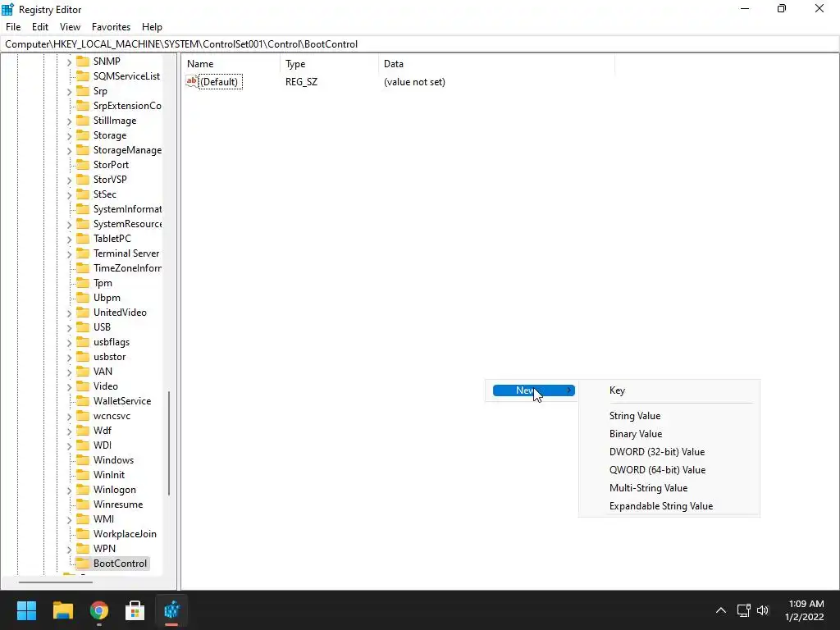Select the Winresume key
The height and width of the screenshot is (630, 840).
tap(118, 504)
